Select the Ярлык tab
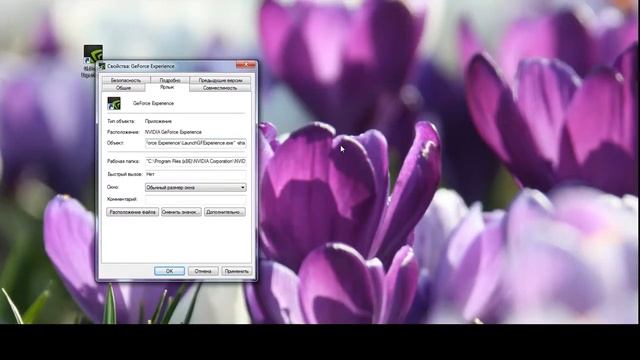Image resolution: width=640 pixels, height=360 pixels. coord(167,87)
